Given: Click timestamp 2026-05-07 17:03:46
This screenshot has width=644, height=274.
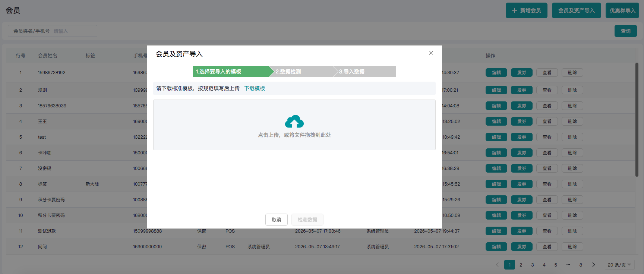Looking at the screenshot, I should 318,231.
